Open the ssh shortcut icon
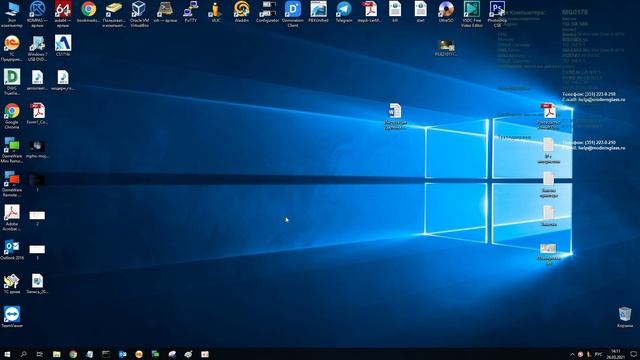This screenshot has height=360, width=640. 165,11
